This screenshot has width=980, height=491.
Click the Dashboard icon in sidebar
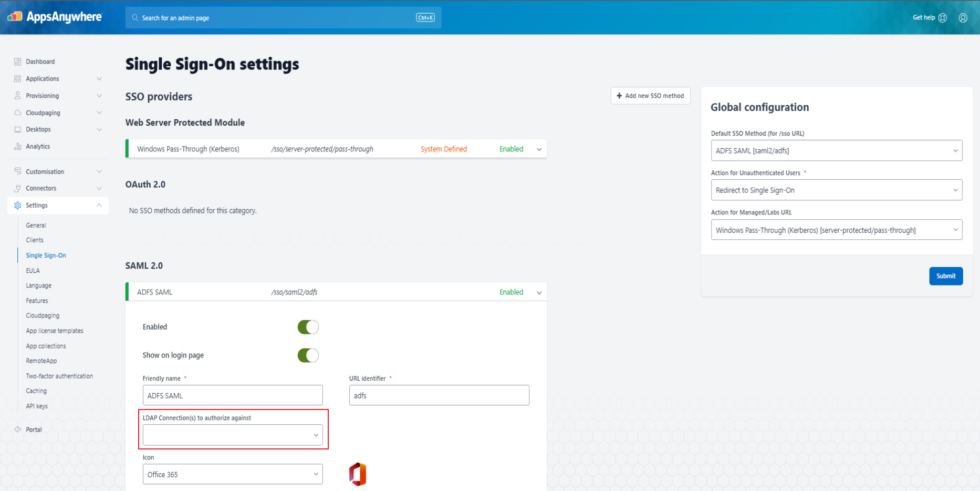[18, 62]
